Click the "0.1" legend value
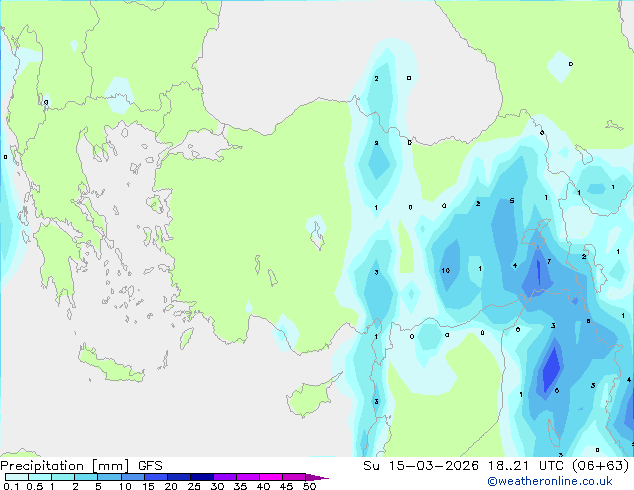 coord(11,486)
